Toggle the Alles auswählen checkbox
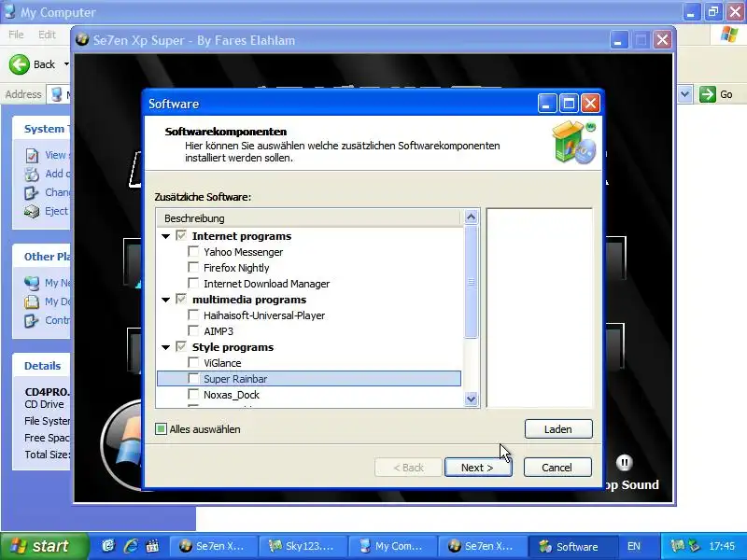Image resolution: width=747 pixels, height=560 pixels. [161, 429]
